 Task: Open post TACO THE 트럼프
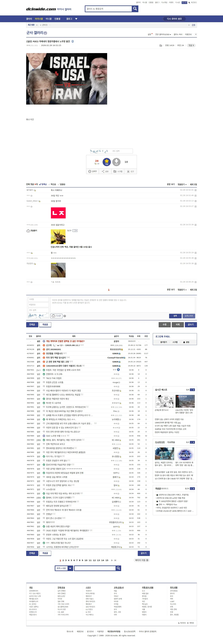[54, 378]
